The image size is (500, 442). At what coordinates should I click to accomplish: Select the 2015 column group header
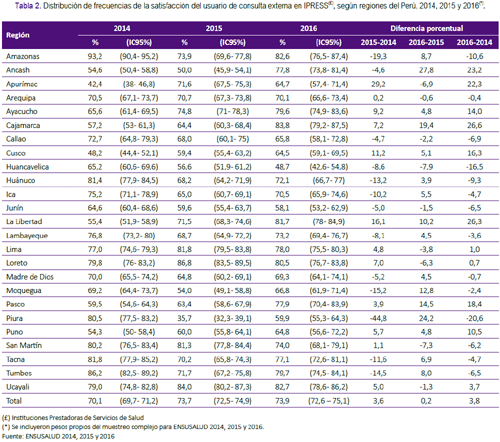tap(214, 28)
